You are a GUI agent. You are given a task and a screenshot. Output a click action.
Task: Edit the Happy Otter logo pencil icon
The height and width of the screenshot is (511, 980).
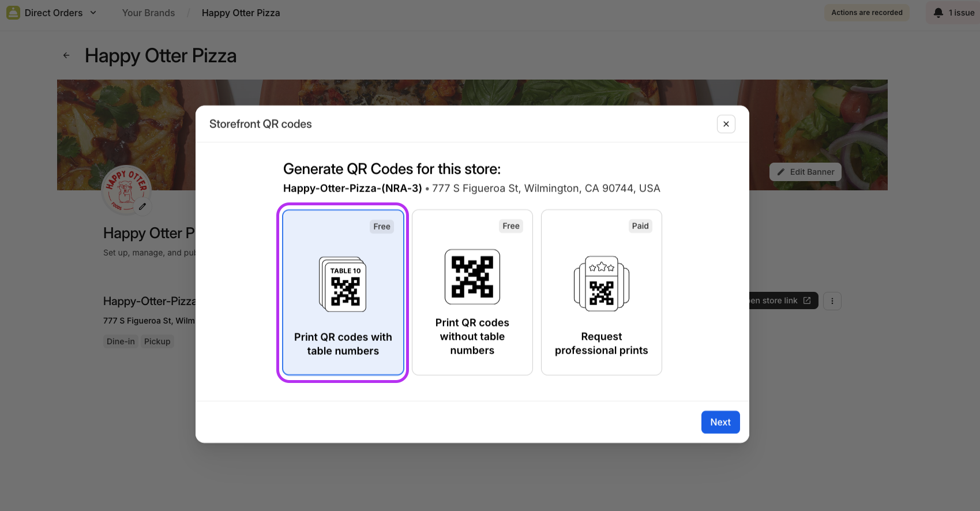[142, 206]
